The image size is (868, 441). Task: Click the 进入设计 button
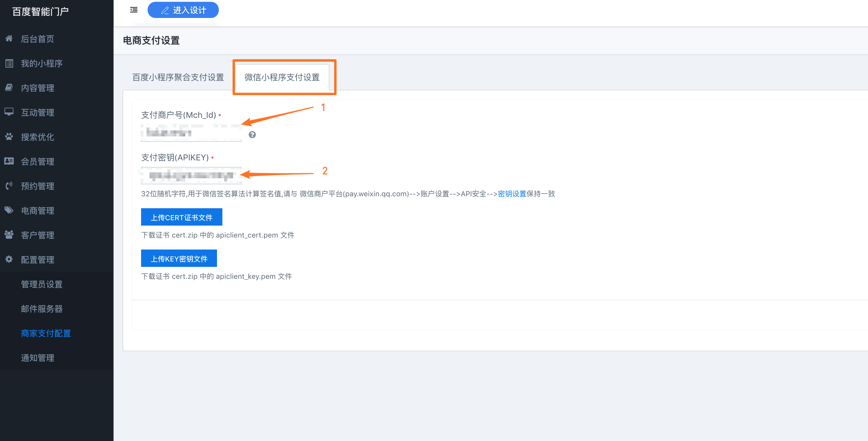click(x=183, y=10)
